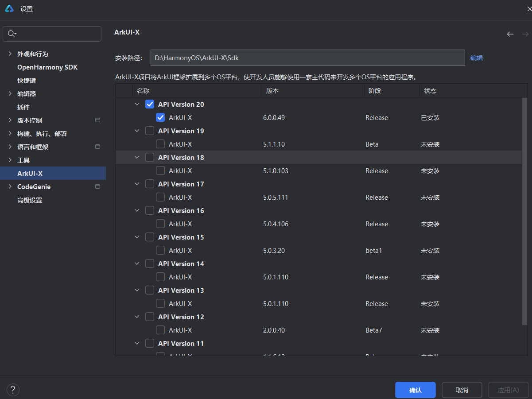This screenshot has width=532, height=399.
Task: Click the 应用(A) button
Action: click(x=509, y=390)
